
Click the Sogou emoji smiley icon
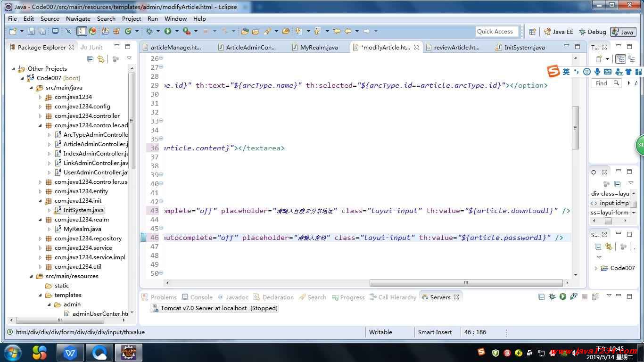click(x=587, y=72)
